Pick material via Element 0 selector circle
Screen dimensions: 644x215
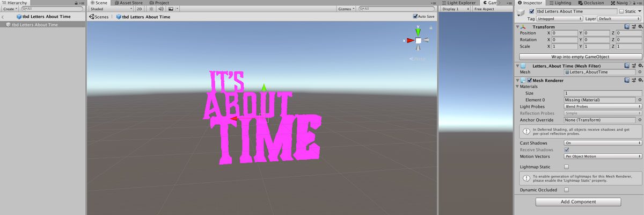(639, 100)
